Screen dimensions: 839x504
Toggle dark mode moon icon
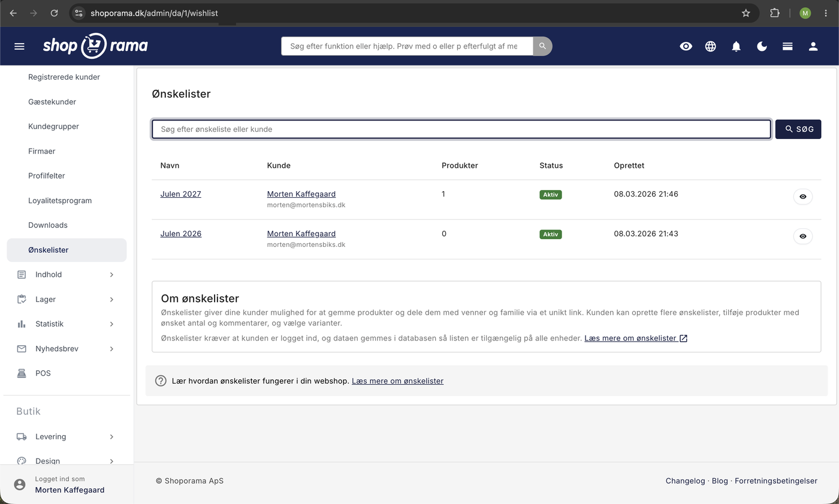(762, 46)
